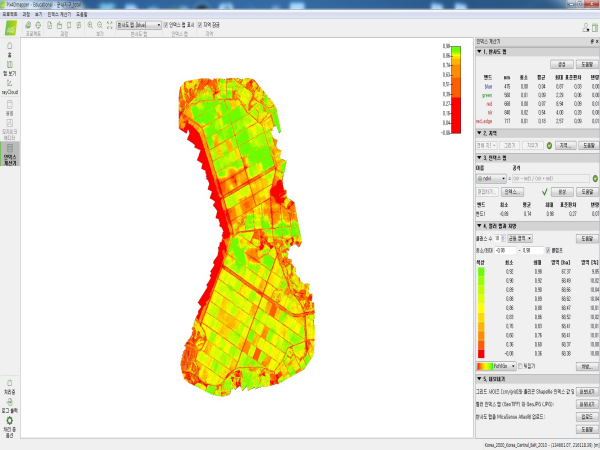Click the first project toolbar icon
This screenshot has width=600, height=450.
[28, 25]
